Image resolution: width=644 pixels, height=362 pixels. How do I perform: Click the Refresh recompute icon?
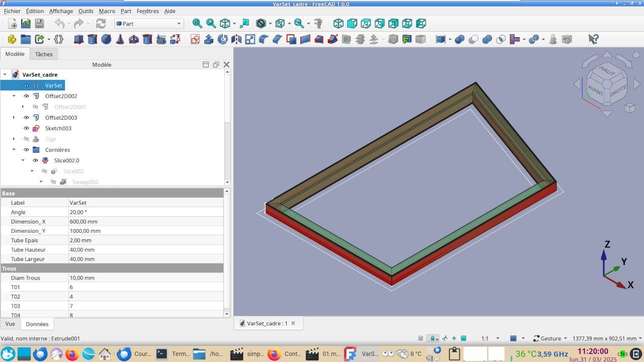click(101, 24)
